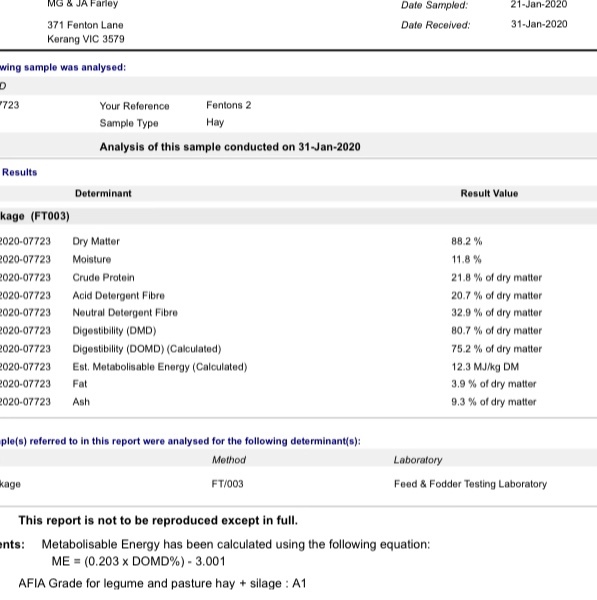Viewport: 597px width, 600px height.
Task: Select the 371 Fenton Lane address line
Action: click(x=85, y=25)
